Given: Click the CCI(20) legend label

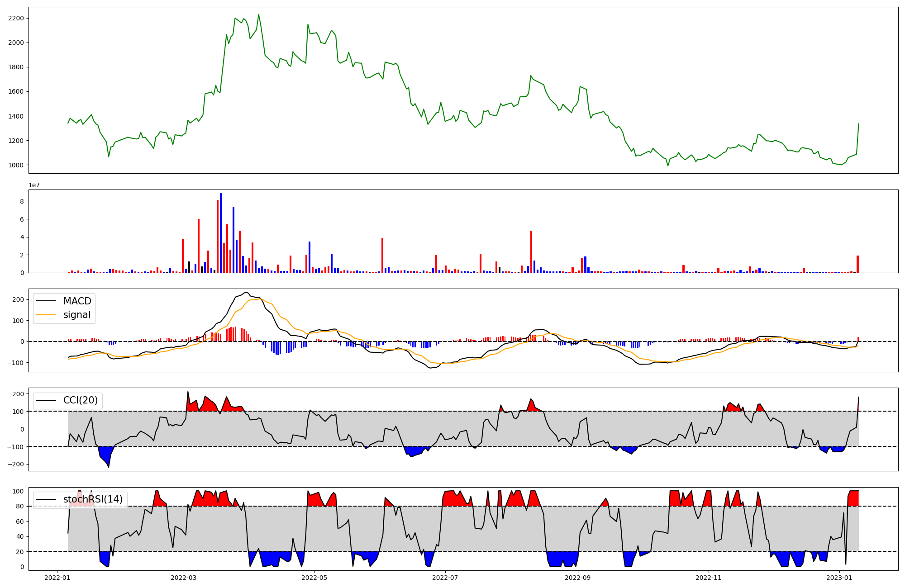Looking at the screenshot, I should tap(81, 400).
